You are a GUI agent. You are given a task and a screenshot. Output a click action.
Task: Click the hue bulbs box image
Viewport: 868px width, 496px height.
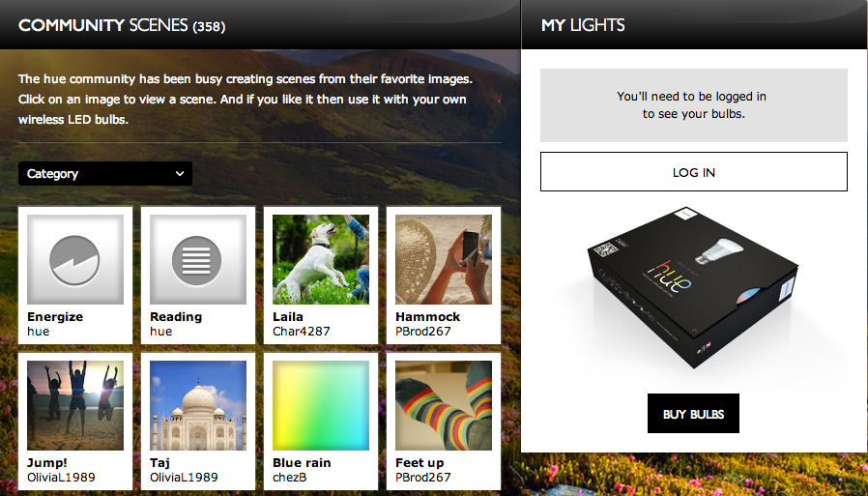[693, 287]
